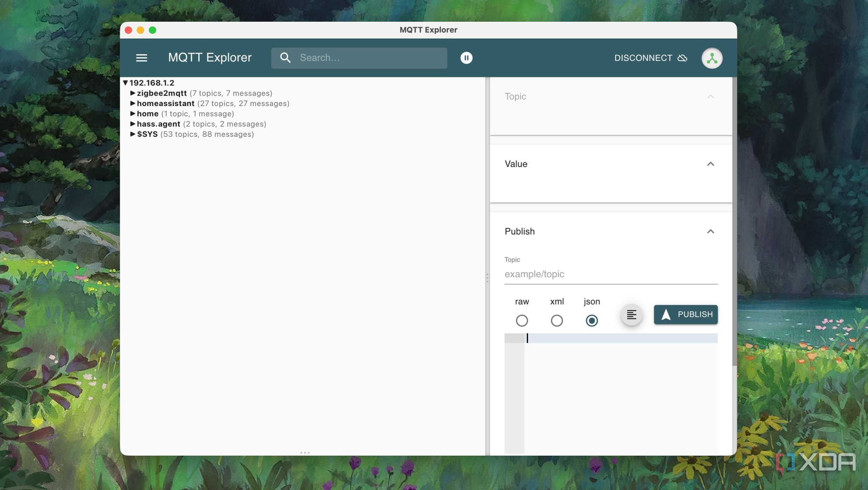Collapse the Value panel chevron
The image size is (868, 490).
pyautogui.click(x=710, y=164)
